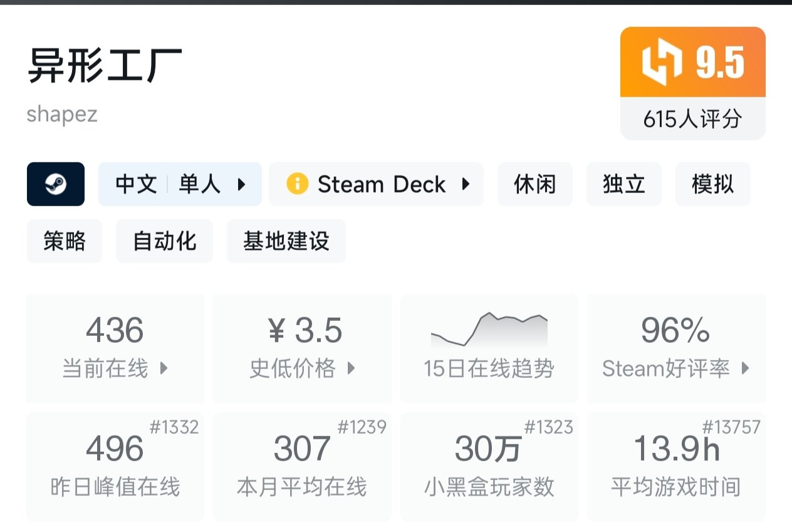Tap the Xiaoheihe score logo icon
Screen dimensions: 792x532
[662, 62]
